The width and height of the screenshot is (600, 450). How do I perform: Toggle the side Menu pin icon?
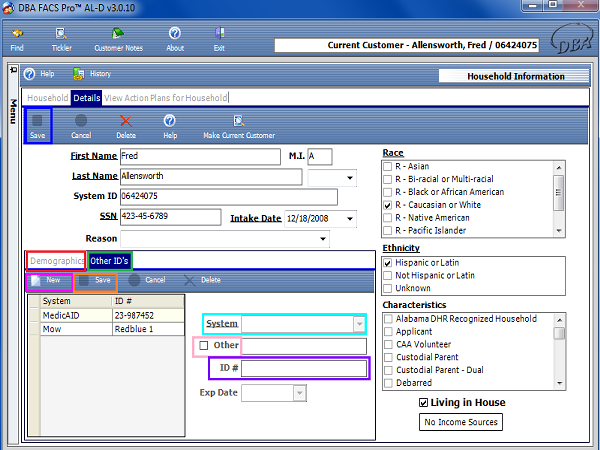click(13, 70)
